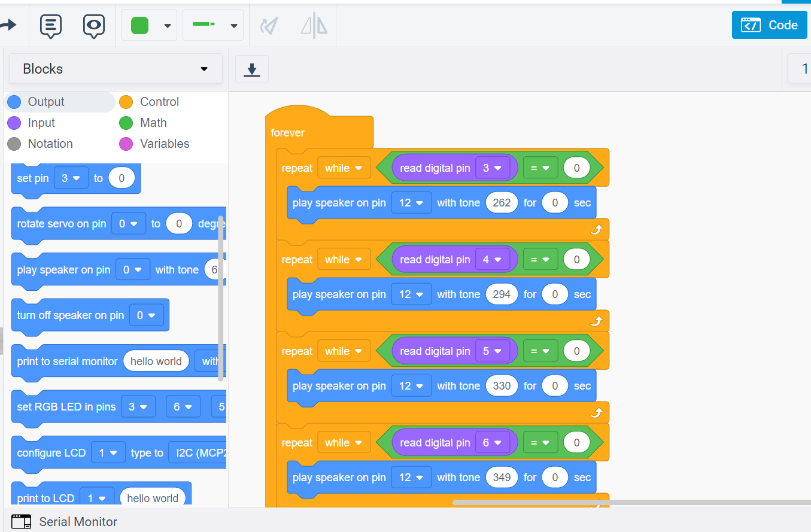
Task: Click value field of palette 'set pin' block
Action: (x=122, y=178)
